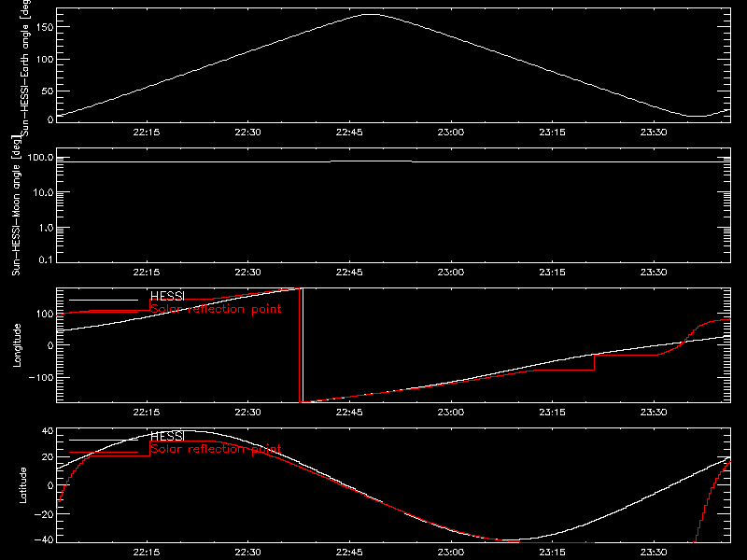
Task: Click 22:15 label below the Latitude plot
Action: 147,552
